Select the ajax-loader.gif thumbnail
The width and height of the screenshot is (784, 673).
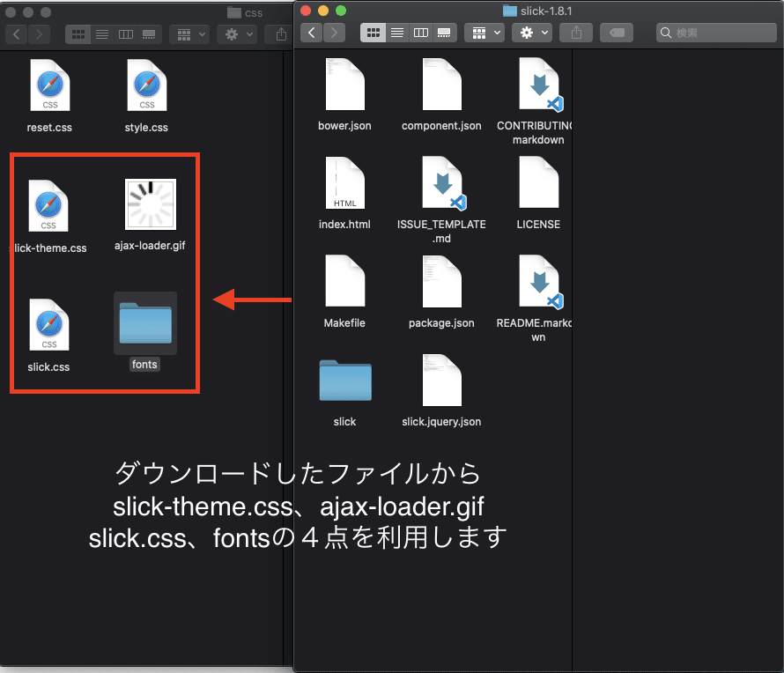click(151, 204)
